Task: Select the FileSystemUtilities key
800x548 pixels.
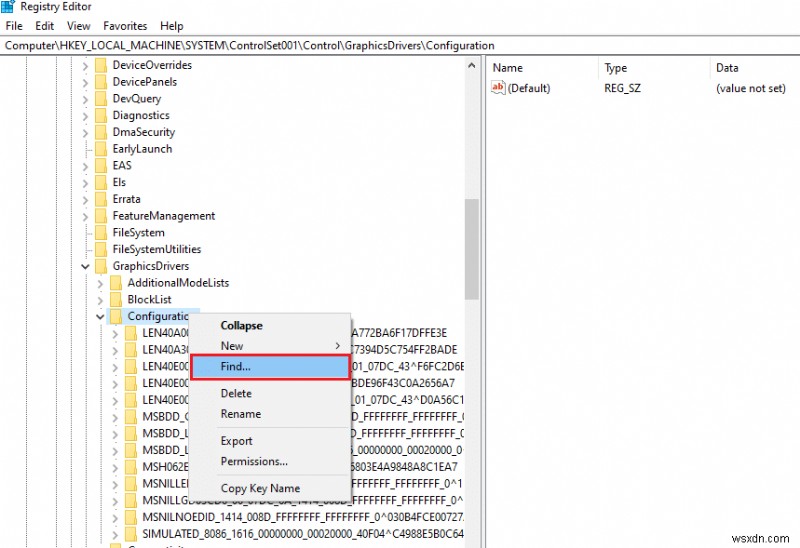Action: point(157,250)
